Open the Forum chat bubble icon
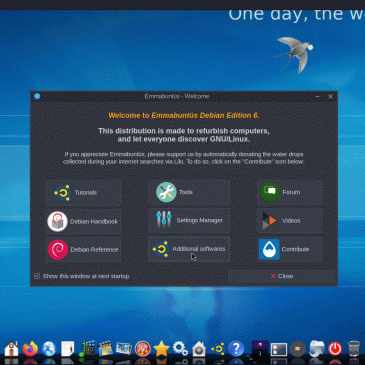This screenshot has height=365, width=365. [270, 192]
